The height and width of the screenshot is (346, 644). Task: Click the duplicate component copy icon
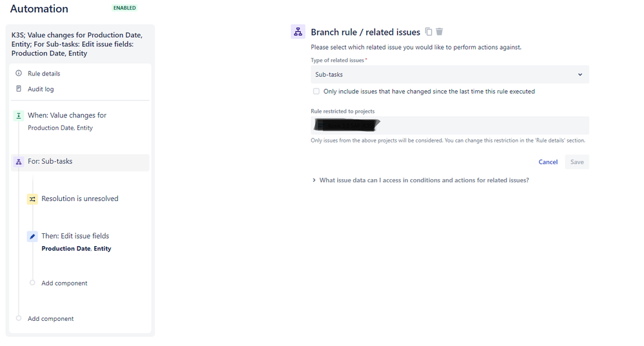429,32
